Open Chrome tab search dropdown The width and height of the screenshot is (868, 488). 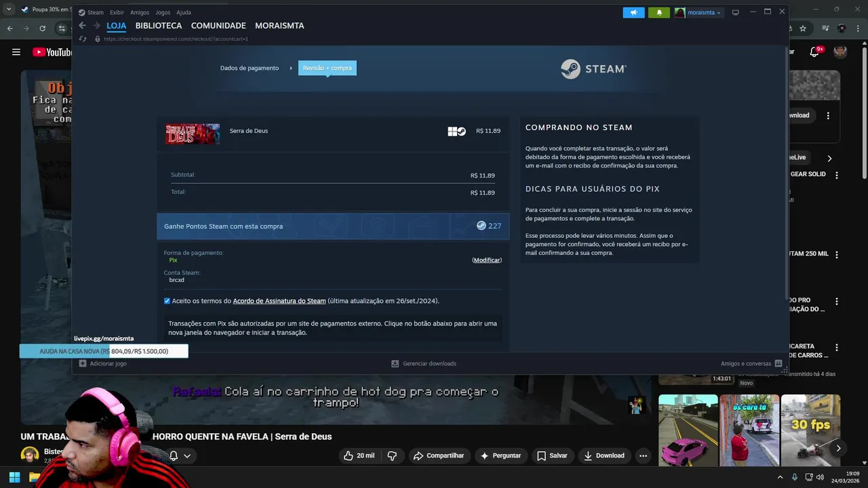(9, 9)
